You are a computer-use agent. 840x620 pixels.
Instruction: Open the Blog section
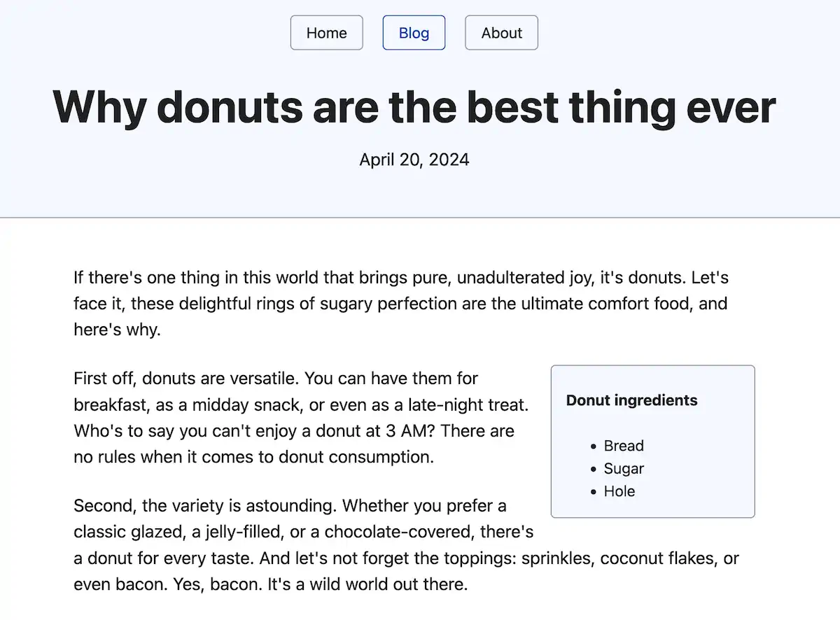coord(414,32)
